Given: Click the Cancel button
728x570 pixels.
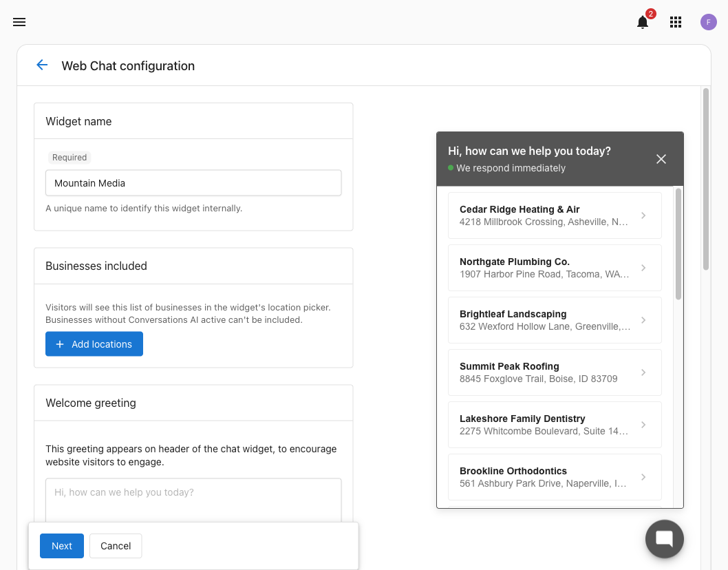Looking at the screenshot, I should [x=116, y=546].
